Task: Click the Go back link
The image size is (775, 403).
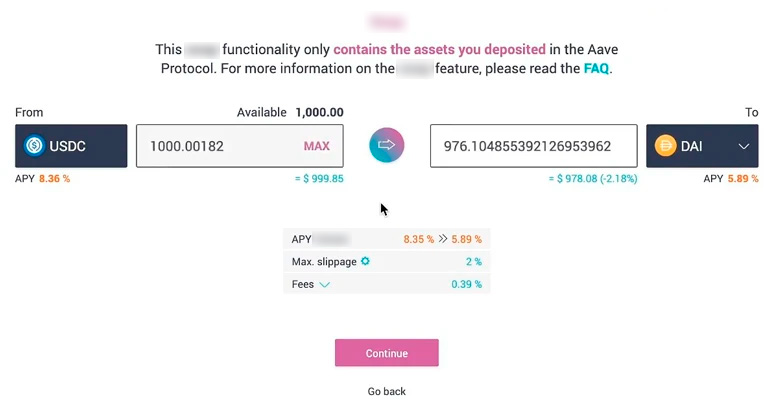Action: click(x=387, y=391)
